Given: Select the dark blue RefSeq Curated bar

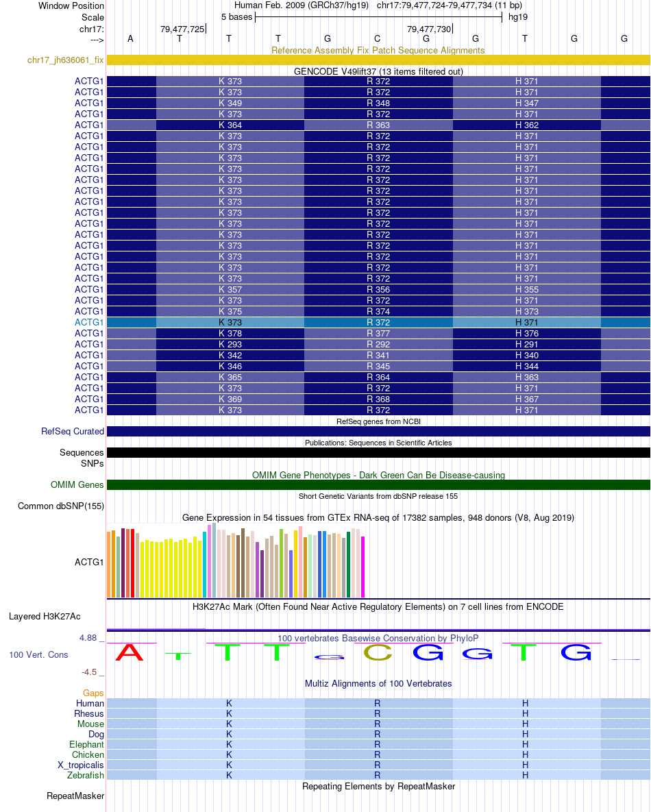Looking at the screenshot, I should click(378, 432).
